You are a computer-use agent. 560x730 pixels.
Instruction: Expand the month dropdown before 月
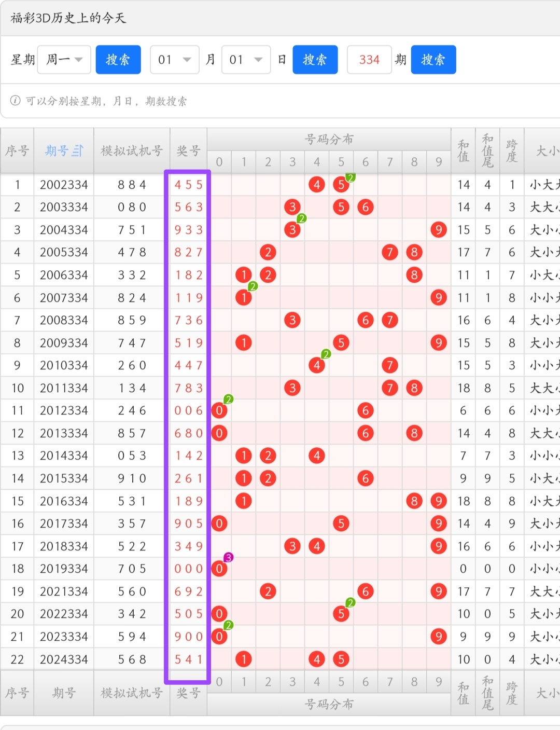pyautogui.click(x=174, y=60)
